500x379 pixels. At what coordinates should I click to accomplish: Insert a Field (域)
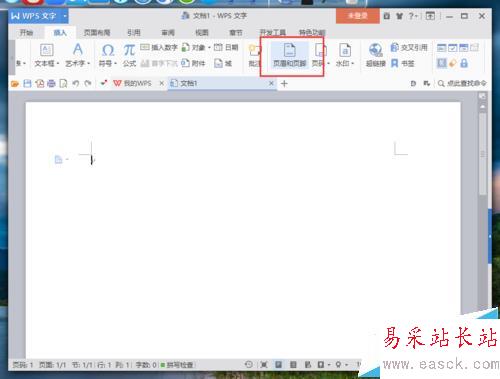[223, 63]
